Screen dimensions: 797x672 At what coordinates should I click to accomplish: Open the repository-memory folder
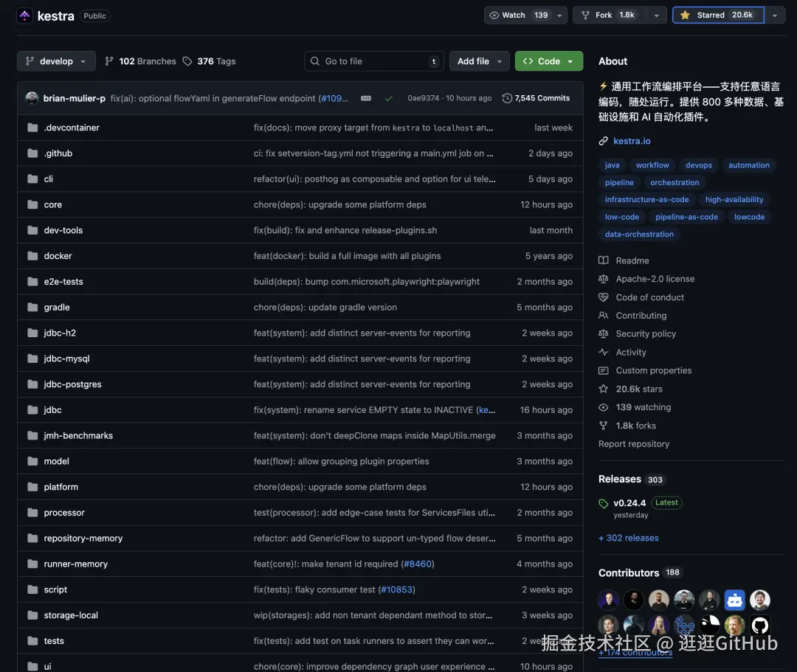[x=83, y=538]
